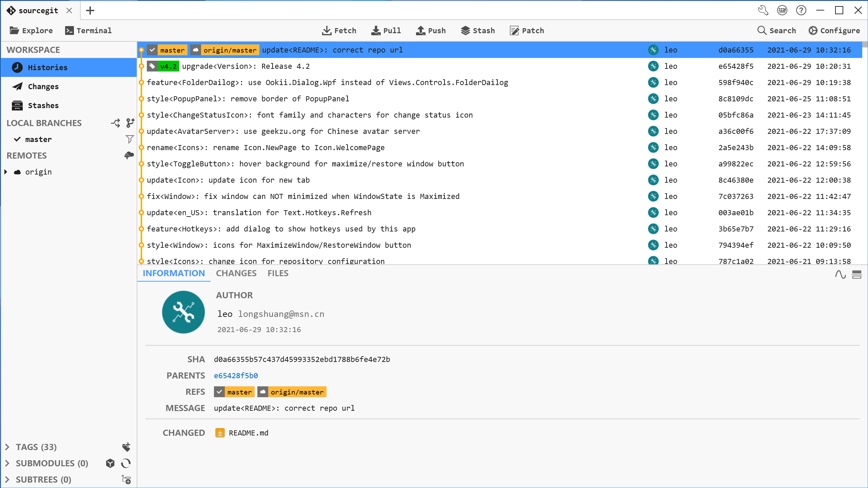Switch to the CHANGES tab

tap(236, 273)
